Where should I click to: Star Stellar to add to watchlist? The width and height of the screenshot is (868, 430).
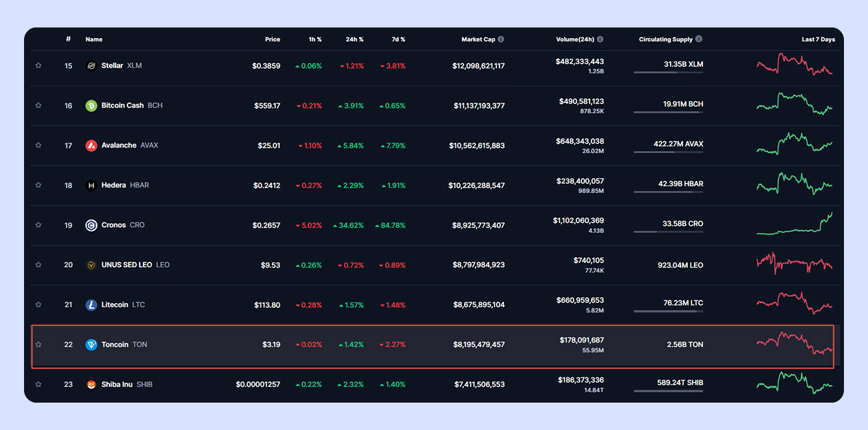pyautogui.click(x=39, y=66)
